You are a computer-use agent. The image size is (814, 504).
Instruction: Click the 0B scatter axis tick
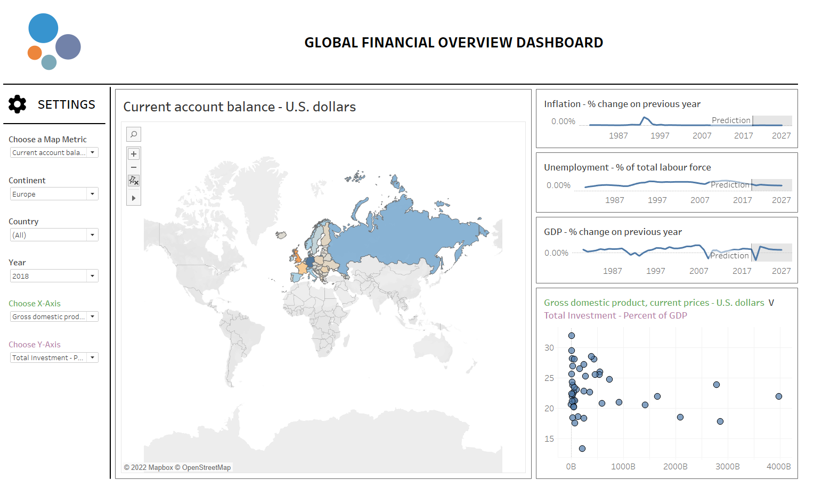click(x=571, y=467)
